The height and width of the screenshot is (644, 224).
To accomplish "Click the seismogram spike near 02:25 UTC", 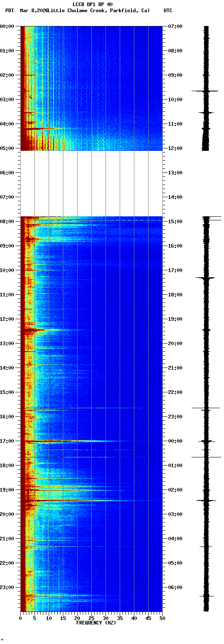I will point(206,500).
